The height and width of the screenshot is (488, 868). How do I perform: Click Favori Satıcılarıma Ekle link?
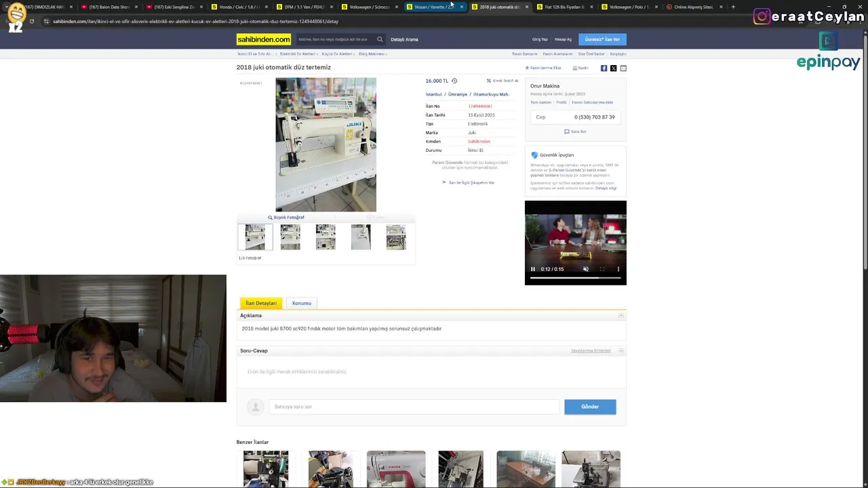pyautogui.click(x=592, y=102)
